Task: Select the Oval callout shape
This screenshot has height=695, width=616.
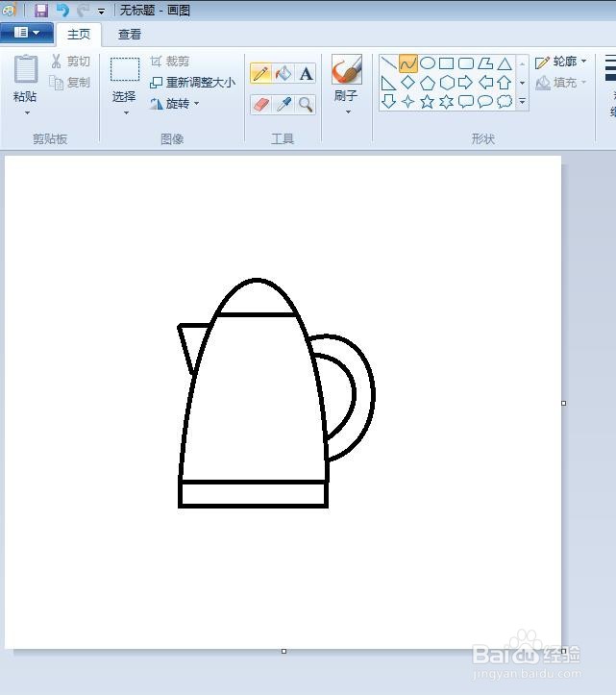Action: (485, 102)
